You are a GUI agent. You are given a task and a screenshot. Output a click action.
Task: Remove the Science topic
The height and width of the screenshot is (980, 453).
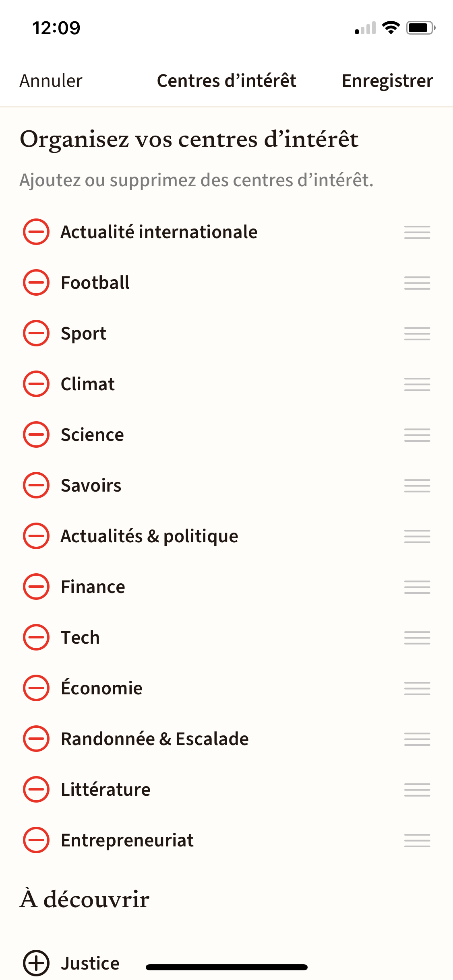click(x=36, y=434)
